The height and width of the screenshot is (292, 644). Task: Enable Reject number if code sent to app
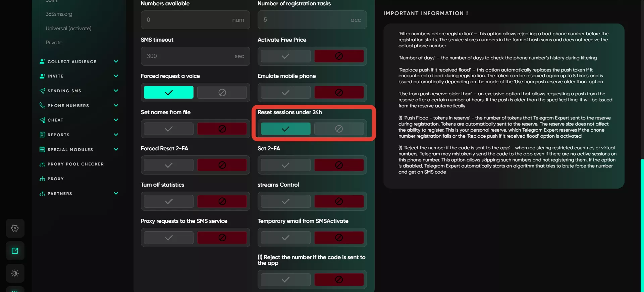click(x=285, y=279)
